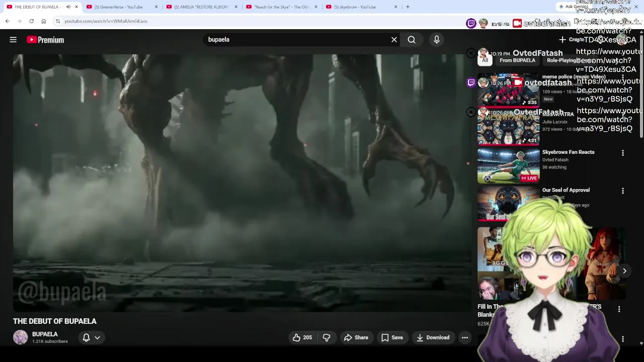
Task: Close the skyebrow tab
Action: coord(395,7)
